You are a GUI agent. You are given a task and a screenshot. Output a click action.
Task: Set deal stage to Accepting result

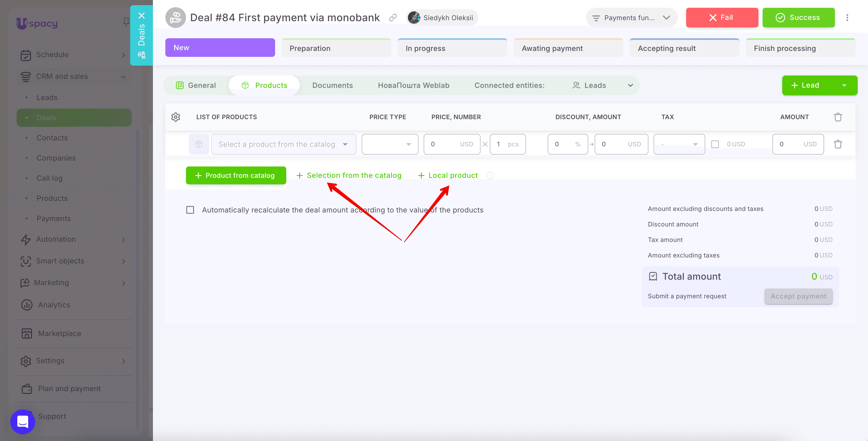pyautogui.click(x=684, y=48)
